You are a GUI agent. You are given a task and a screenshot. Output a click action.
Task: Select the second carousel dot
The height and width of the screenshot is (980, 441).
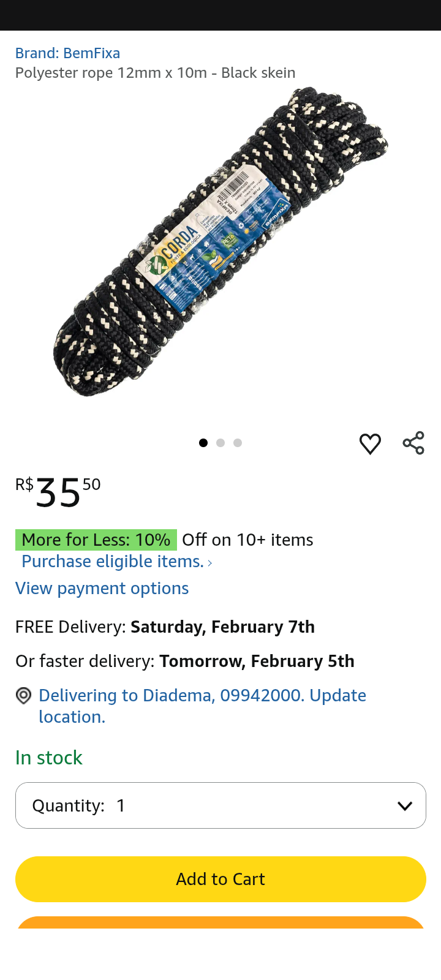tap(221, 443)
